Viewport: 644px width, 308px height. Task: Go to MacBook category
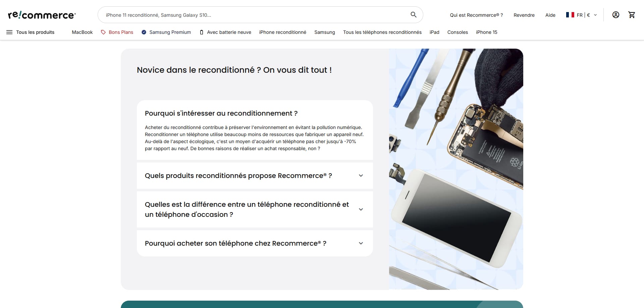[x=82, y=32]
